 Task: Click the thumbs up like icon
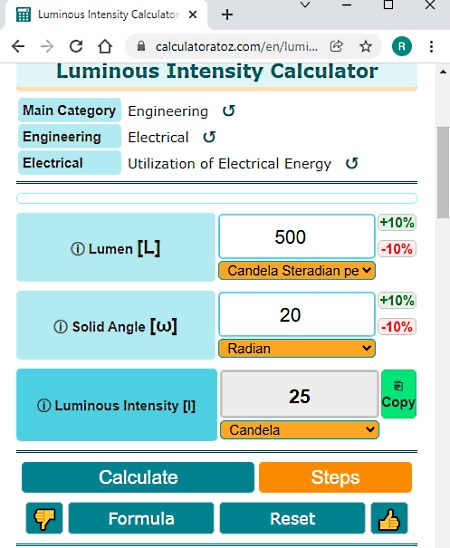[x=389, y=518]
